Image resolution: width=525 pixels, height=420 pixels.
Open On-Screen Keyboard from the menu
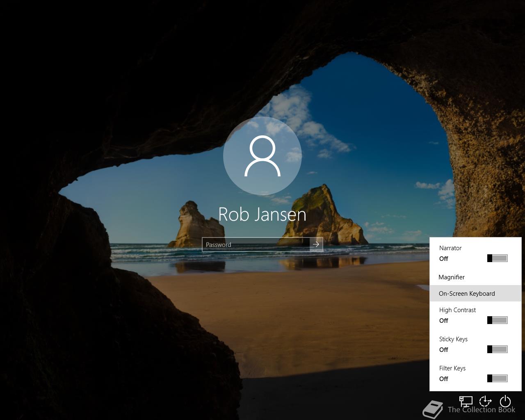[475, 293]
